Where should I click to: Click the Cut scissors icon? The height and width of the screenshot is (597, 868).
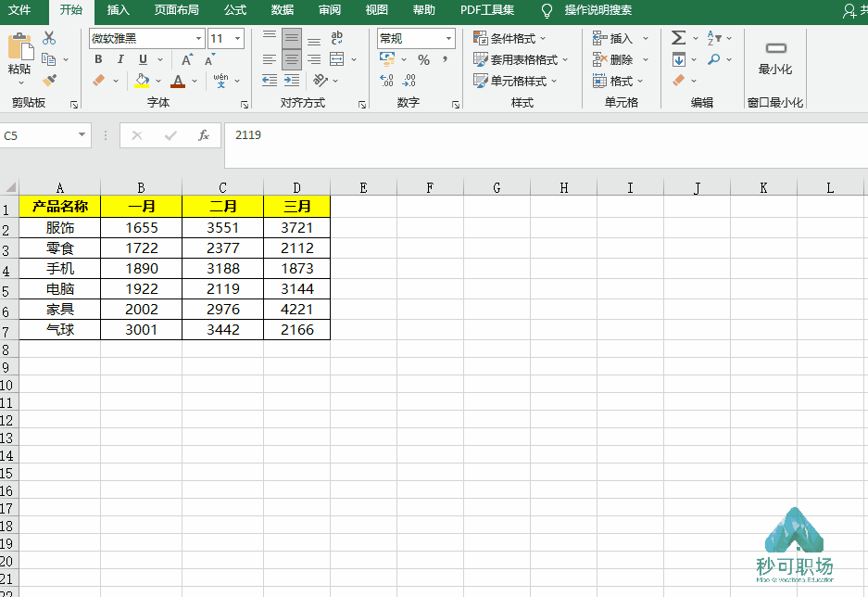pos(49,38)
